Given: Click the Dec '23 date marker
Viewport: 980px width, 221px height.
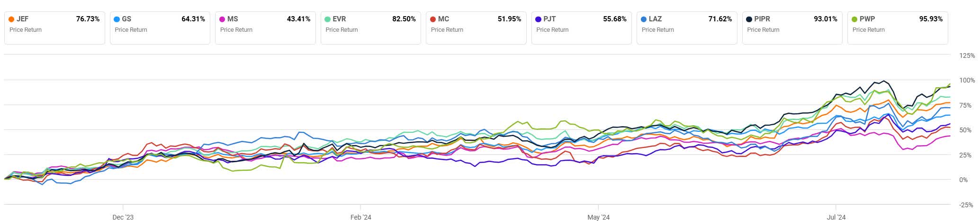Looking at the screenshot, I should (x=123, y=217).
